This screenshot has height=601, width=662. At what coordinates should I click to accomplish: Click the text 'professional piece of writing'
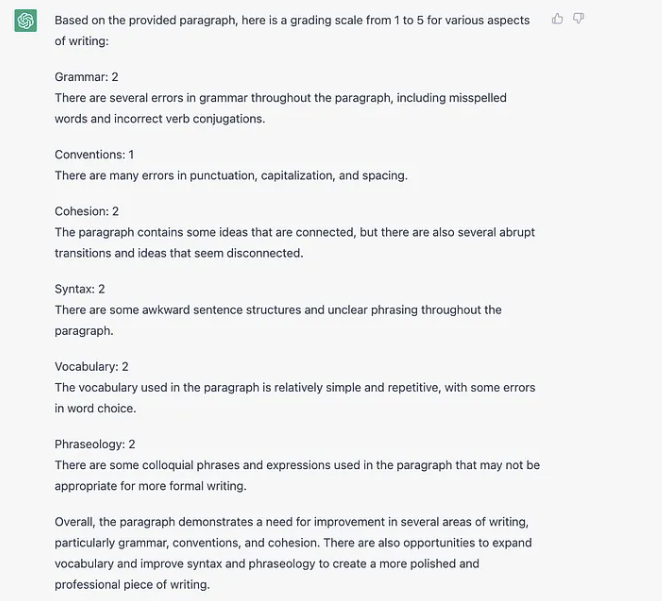(132, 585)
